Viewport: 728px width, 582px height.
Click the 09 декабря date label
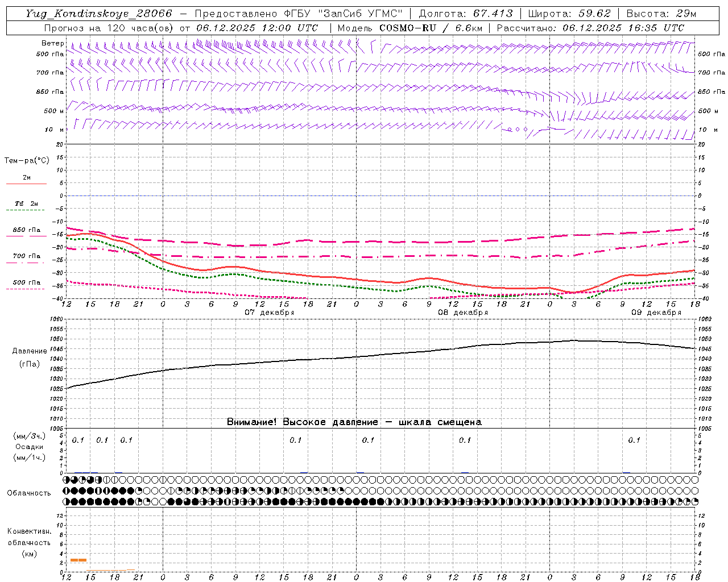click(656, 312)
